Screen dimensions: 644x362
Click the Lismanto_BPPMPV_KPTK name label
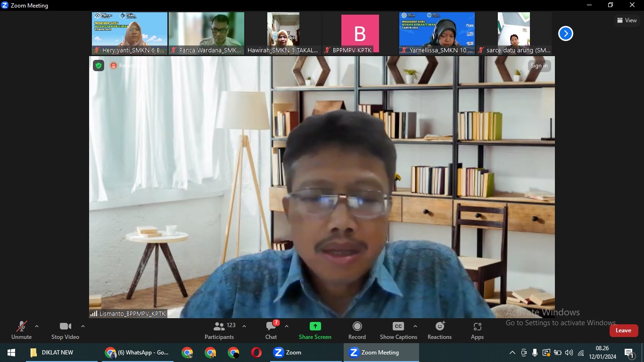(128, 313)
